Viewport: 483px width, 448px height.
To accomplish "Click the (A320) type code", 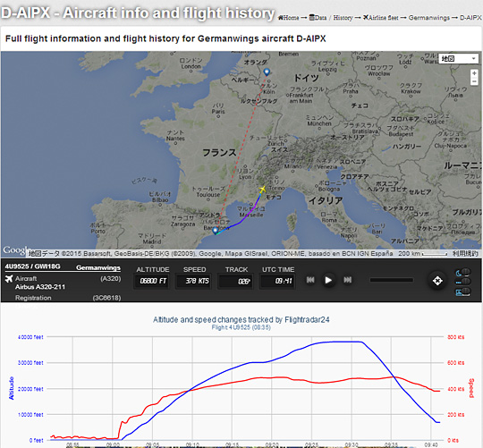I will [111, 279].
